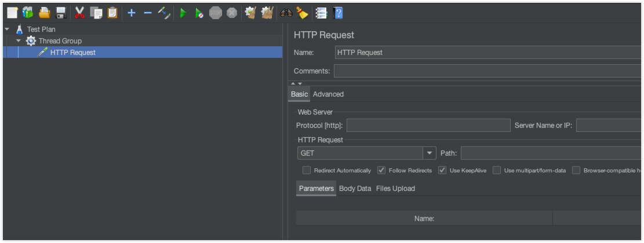Switch to the Basic tab
644x243 pixels.
300,94
